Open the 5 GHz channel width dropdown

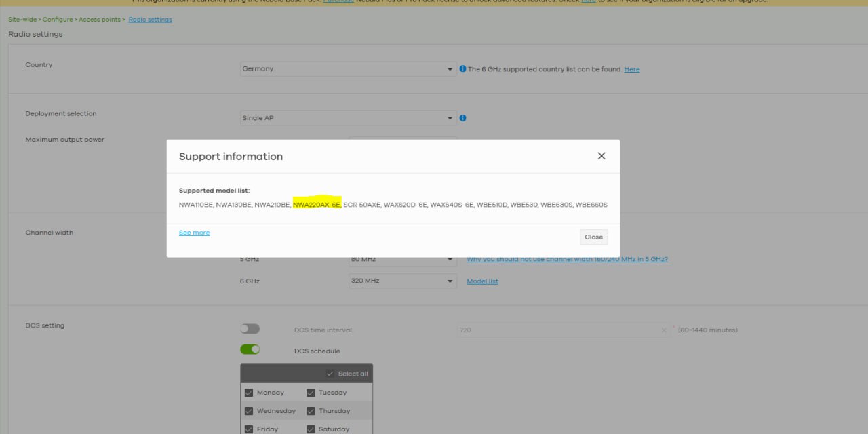403,259
